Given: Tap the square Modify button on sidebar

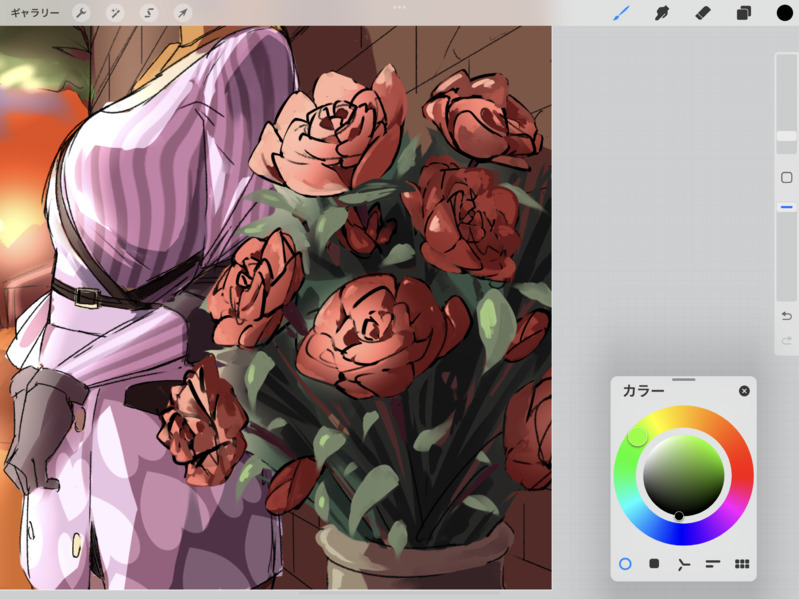Looking at the screenshot, I should 786,177.
